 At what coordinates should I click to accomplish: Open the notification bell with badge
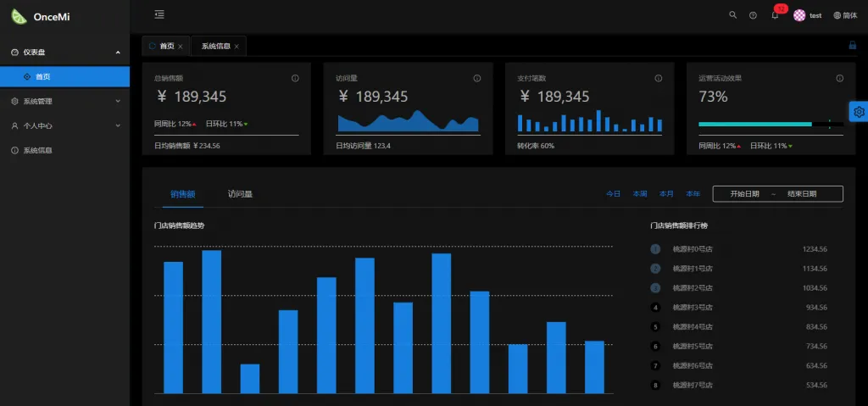click(775, 15)
